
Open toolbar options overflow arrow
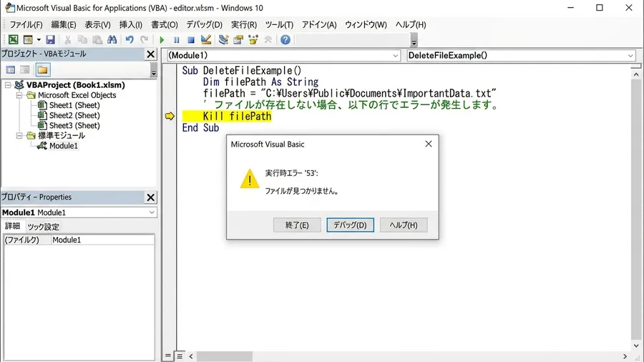[x=414, y=41]
